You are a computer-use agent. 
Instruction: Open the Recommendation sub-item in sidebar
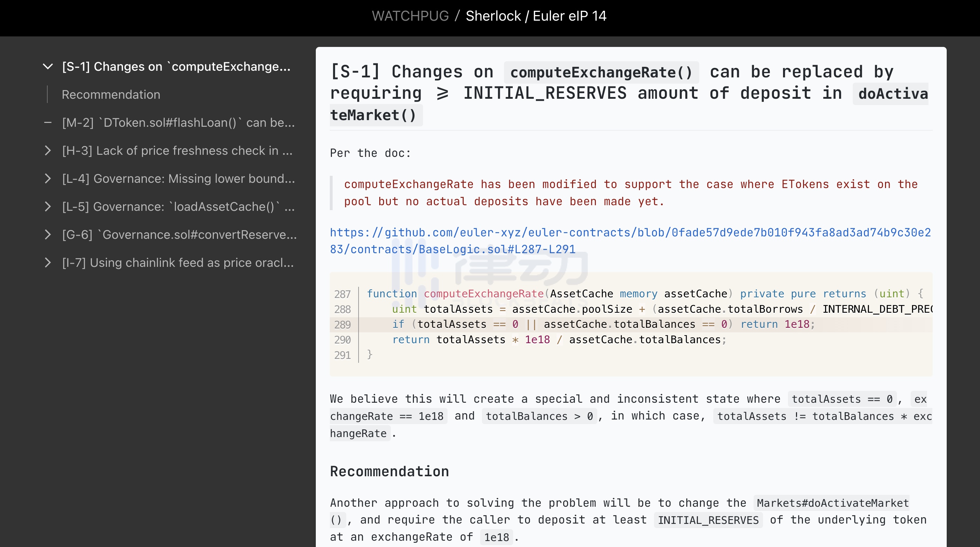pos(111,95)
